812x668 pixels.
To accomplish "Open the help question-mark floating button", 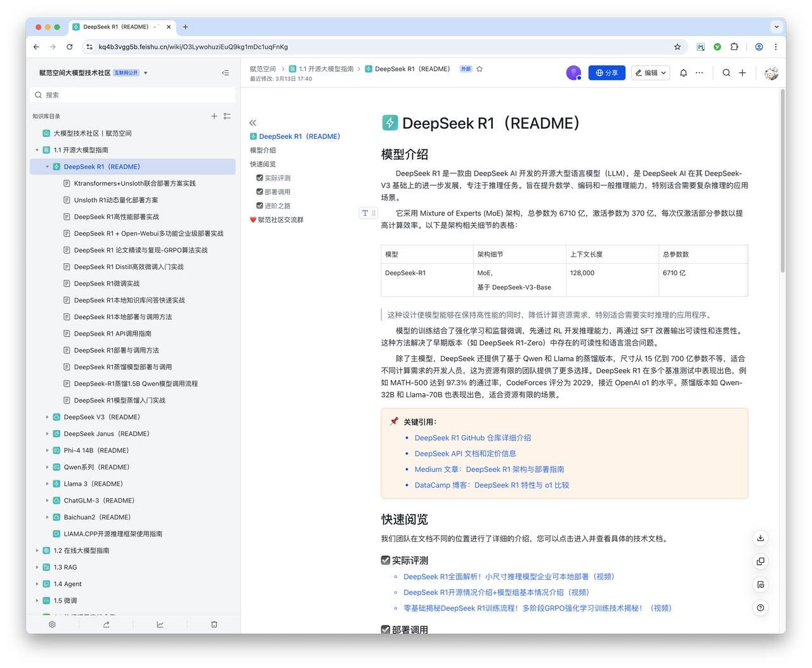I will tap(760, 608).
